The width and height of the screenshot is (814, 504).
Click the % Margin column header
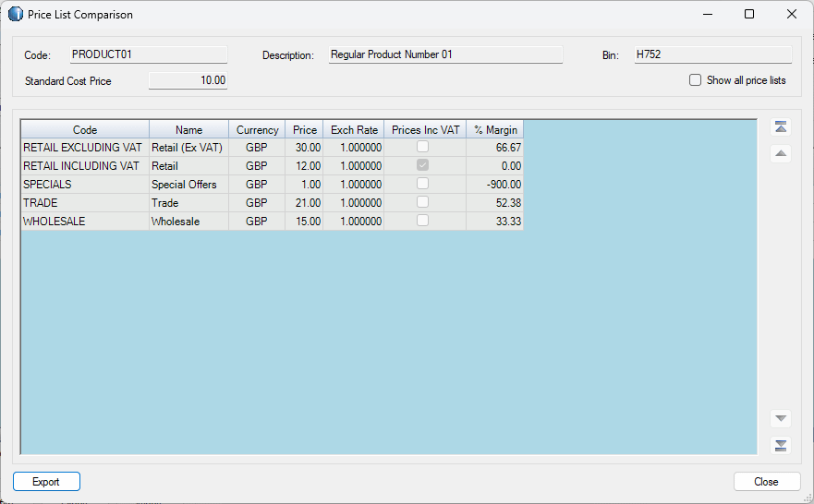(x=495, y=130)
